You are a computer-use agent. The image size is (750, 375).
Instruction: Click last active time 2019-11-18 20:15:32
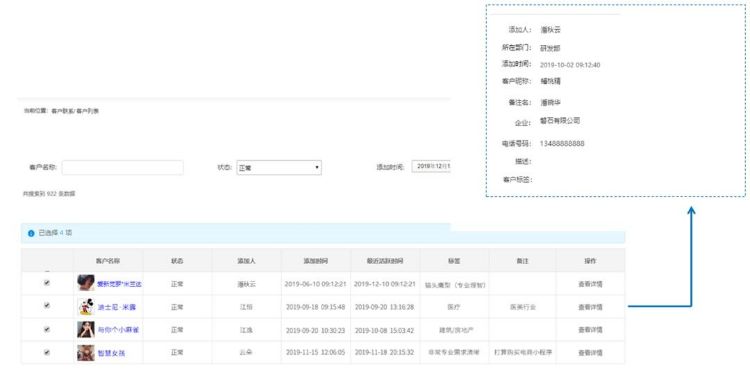click(x=385, y=353)
